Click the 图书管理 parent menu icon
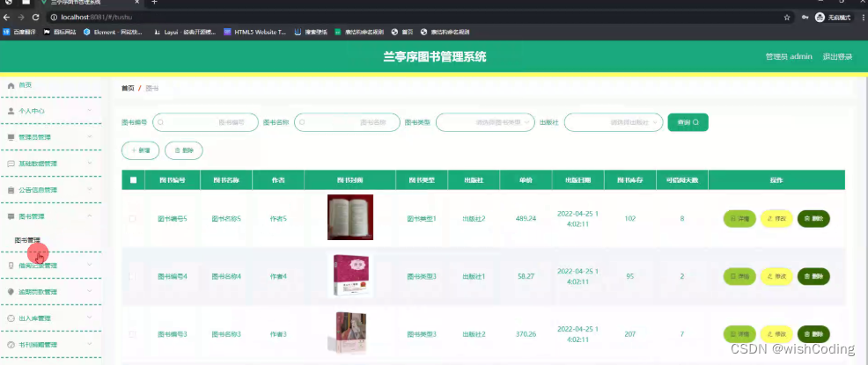The image size is (868, 365). [11, 216]
